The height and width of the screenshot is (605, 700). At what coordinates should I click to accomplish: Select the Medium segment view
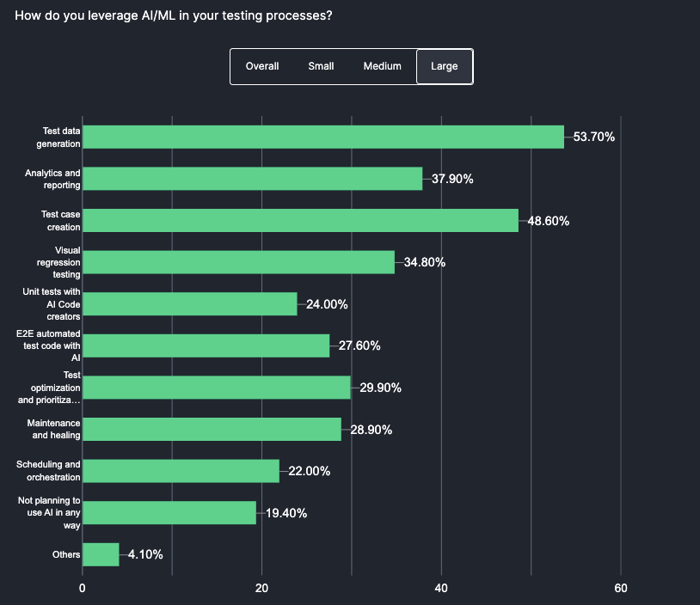pos(382,66)
